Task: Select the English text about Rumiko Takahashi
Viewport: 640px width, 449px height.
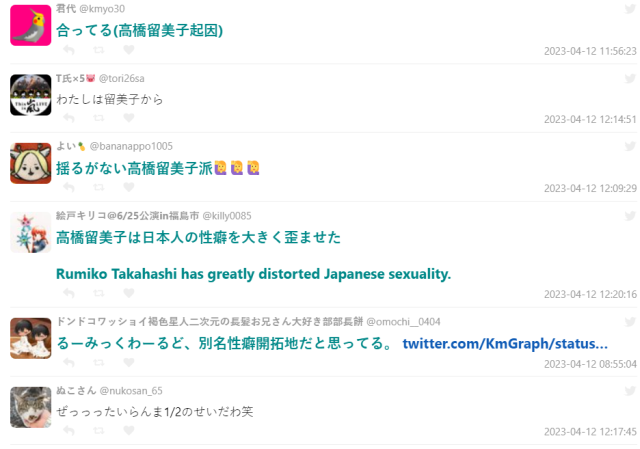Action: tap(254, 273)
